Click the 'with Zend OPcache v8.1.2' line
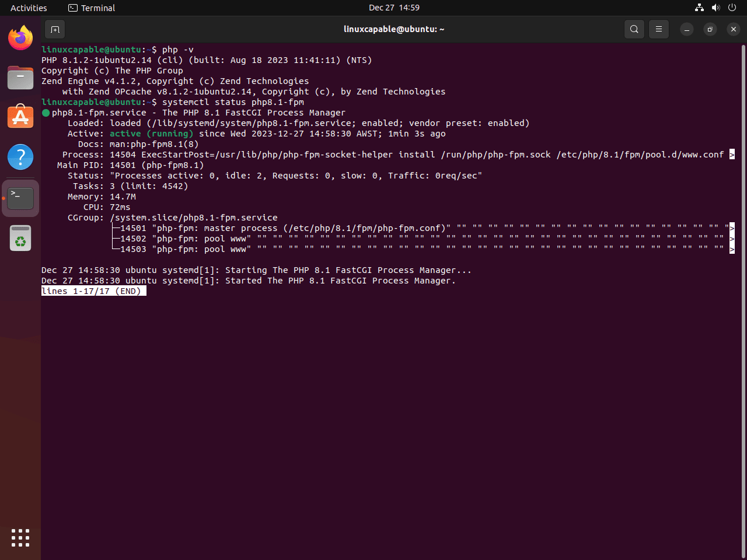747x560 pixels. (254, 92)
